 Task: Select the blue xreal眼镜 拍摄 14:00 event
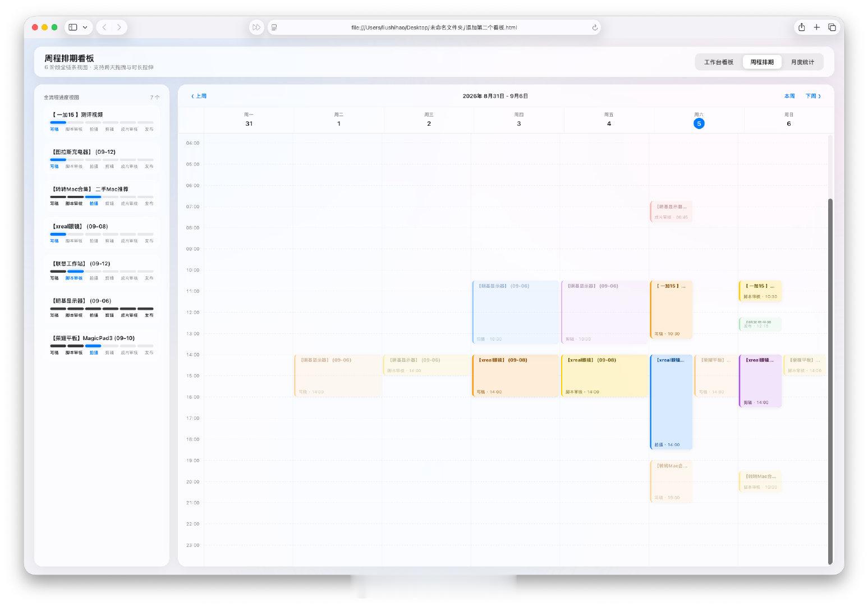pos(671,402)
